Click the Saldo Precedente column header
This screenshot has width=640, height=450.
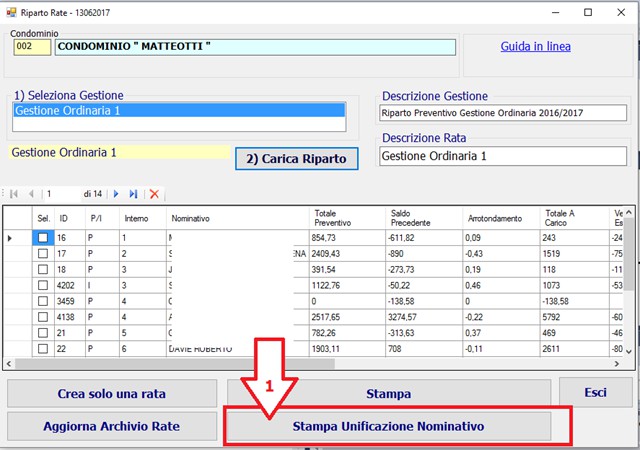point(424,218)
